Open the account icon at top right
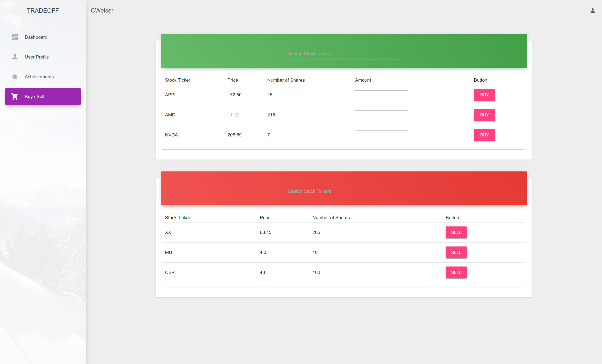 (593, 11)
